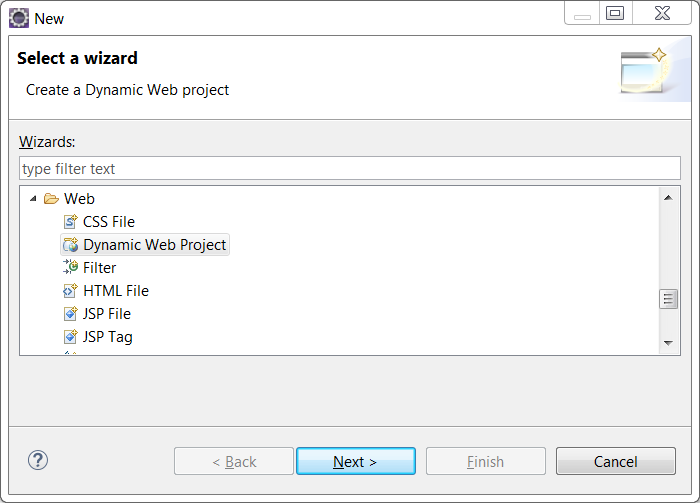The height and width of the screenshot is (503, 700).
Task: Click the JSP Tag wizard icon
Action: tap(71, 337)
